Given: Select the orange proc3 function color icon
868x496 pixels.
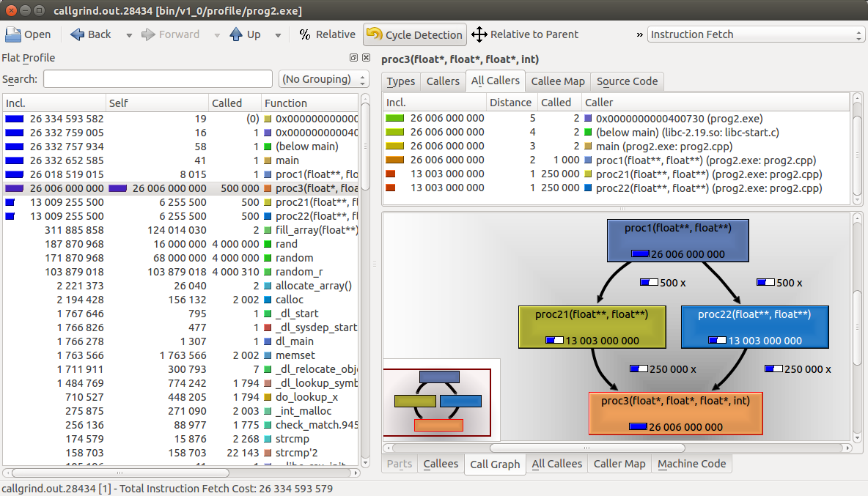Looking at the screenshot, I should pos(268,188).
